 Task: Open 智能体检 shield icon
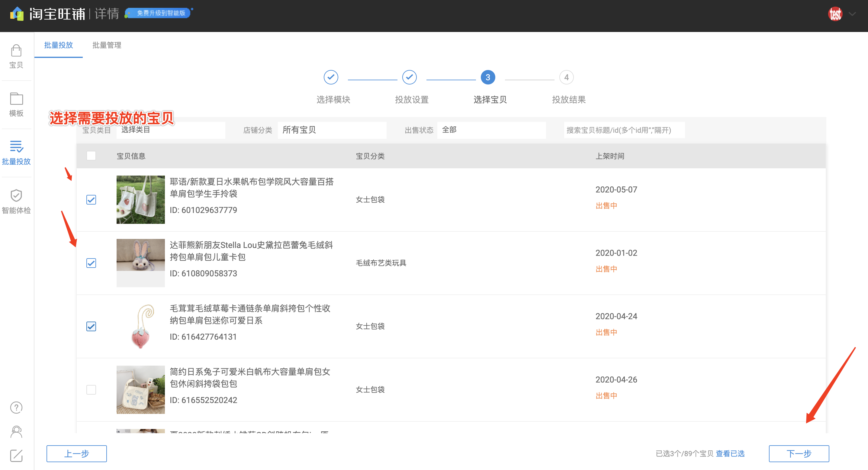(16, 196)
